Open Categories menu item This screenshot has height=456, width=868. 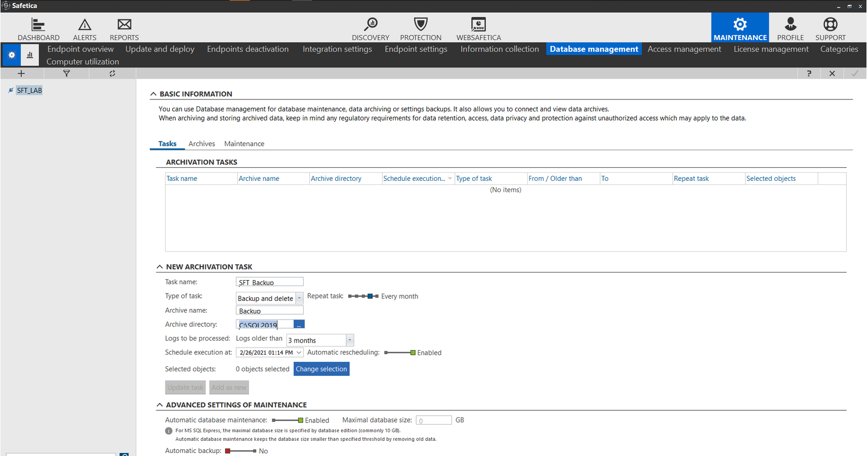839,49
